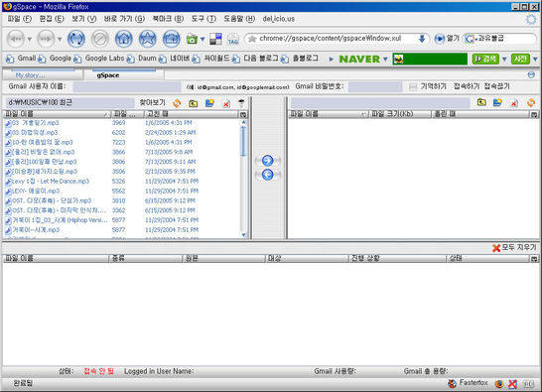Go up one folder in Gmail pane
542x392 pixels.
coord(481,102)
